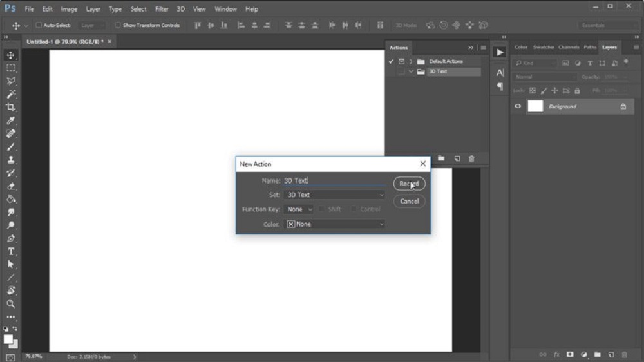This screenshot has height=362, width=644.
Task: Open the Auto-Select Layer dropdown
Action: 92,26
